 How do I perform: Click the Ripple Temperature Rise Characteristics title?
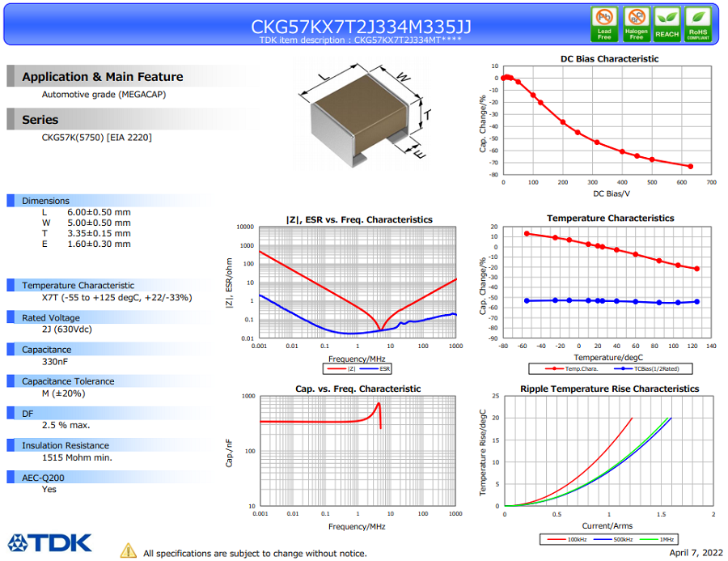(x=610, y=389)
